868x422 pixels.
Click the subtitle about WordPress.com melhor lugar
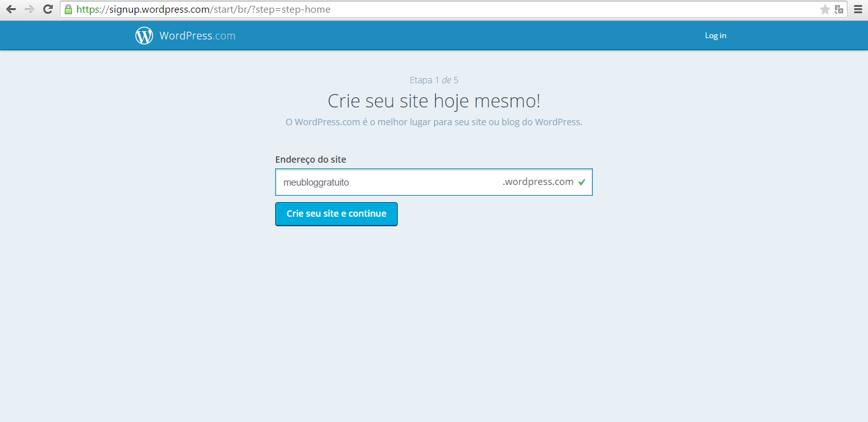(434, 122)
